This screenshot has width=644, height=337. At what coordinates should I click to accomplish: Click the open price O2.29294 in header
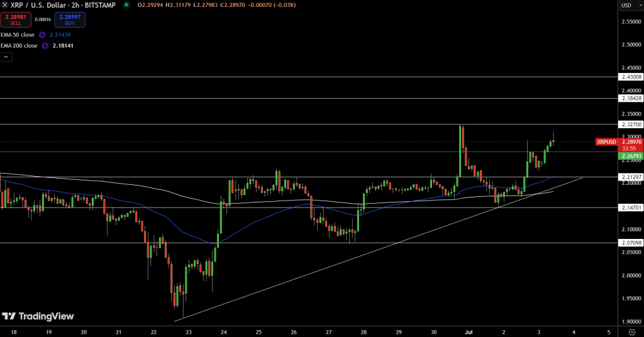(x=150, y=5)
